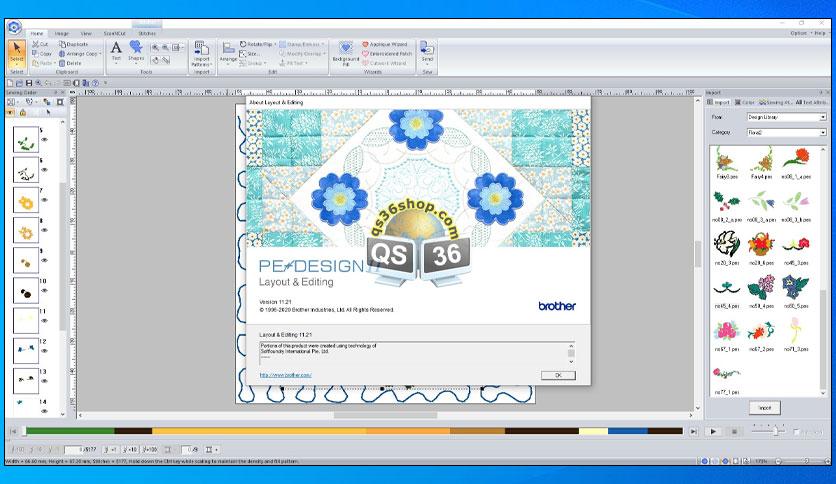Expand the quick access toolbar customize arrow
The height and width of the screenshot is (484, 836).
coord(106,83)
